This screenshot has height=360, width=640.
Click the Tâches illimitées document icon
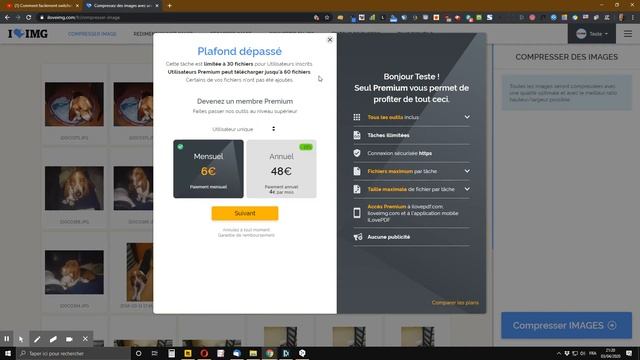click(357, 135)
